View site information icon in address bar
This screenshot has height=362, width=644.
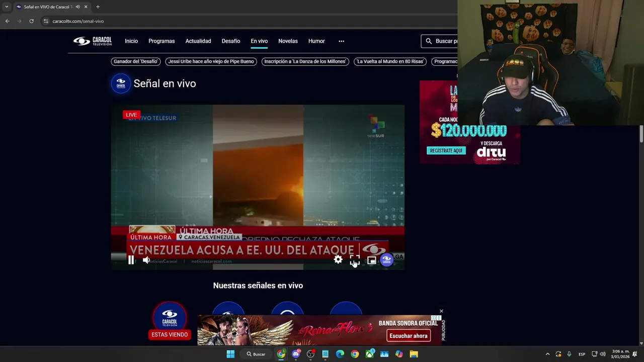click(x=46, y=21)
